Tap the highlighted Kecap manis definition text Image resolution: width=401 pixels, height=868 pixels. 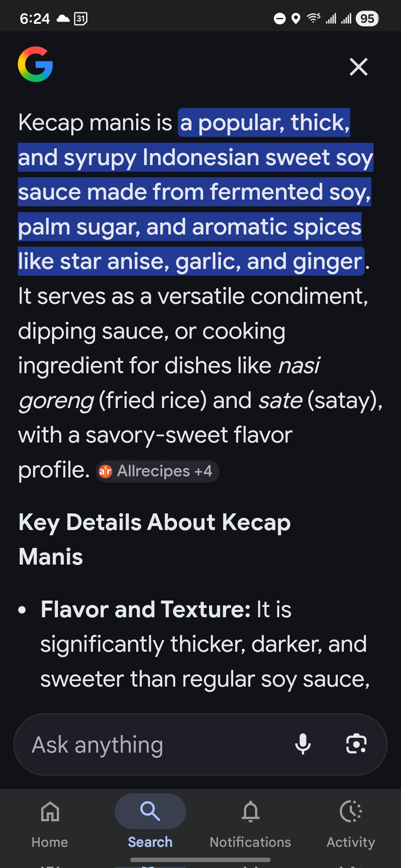[x=195, y=192]
